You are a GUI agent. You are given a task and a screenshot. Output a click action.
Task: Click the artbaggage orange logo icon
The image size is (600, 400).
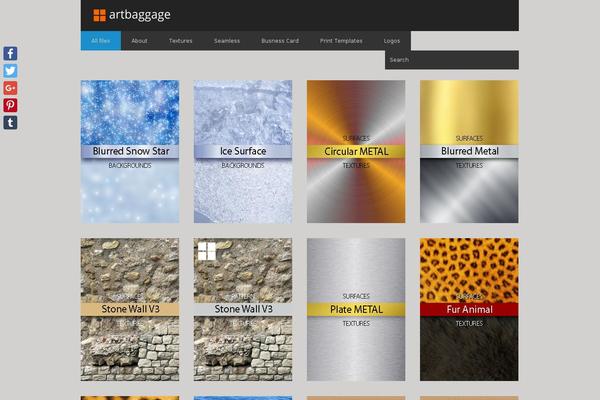[x=99, y=15]
